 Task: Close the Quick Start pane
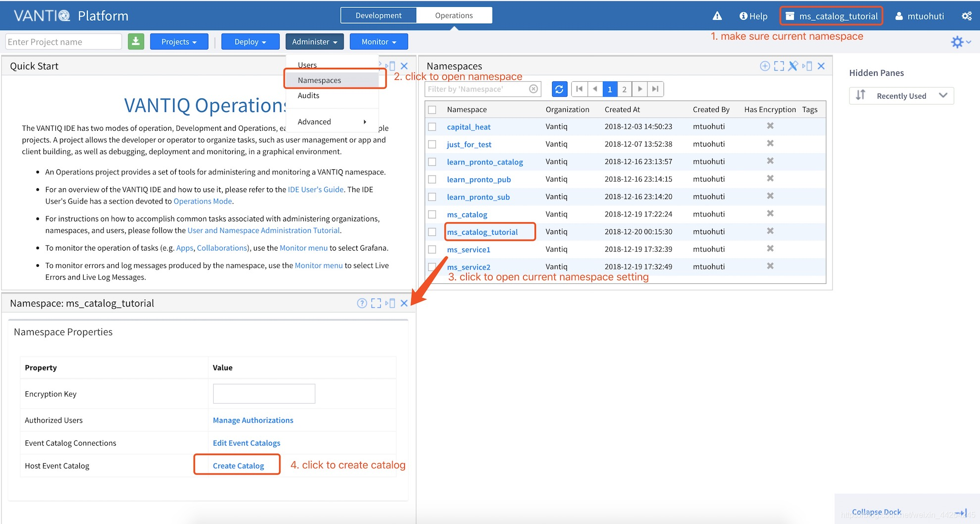click(404, 66)
